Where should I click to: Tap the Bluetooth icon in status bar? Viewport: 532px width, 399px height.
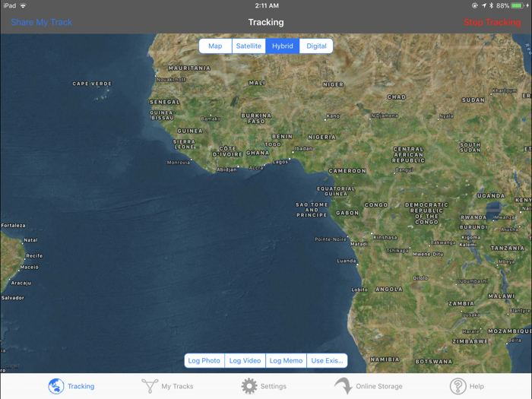click(491, 6)
